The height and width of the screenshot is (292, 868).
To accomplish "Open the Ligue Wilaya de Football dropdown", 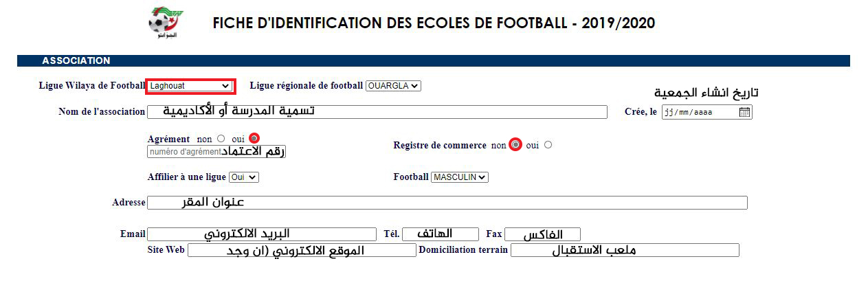I will [x=190, y=86].
